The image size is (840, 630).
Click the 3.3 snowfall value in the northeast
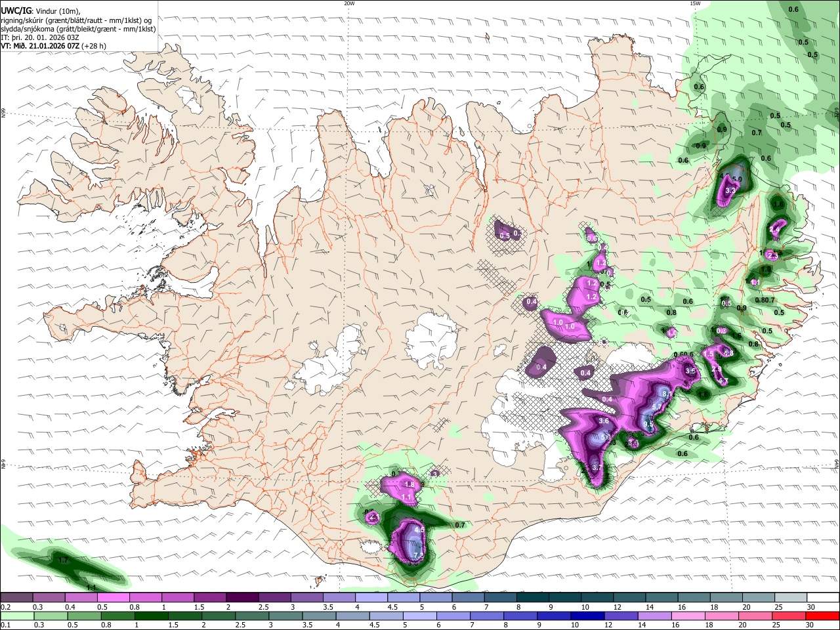[729, 190]
